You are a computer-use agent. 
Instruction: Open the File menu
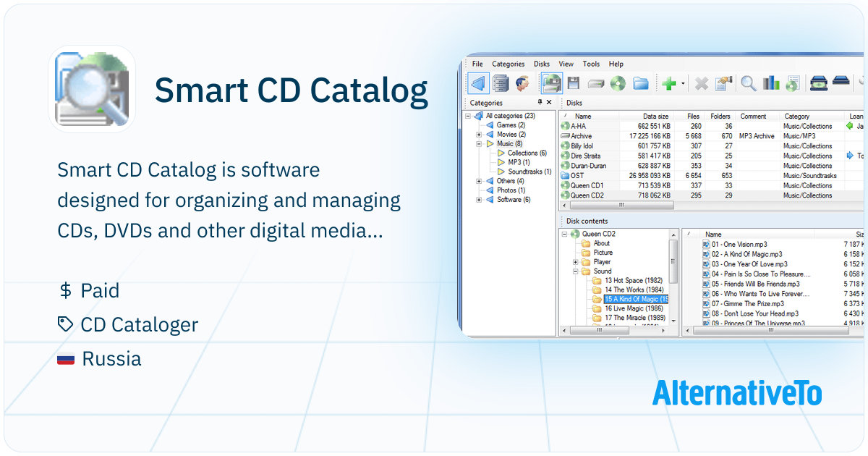pyautogui.click(x=477, y=64)
